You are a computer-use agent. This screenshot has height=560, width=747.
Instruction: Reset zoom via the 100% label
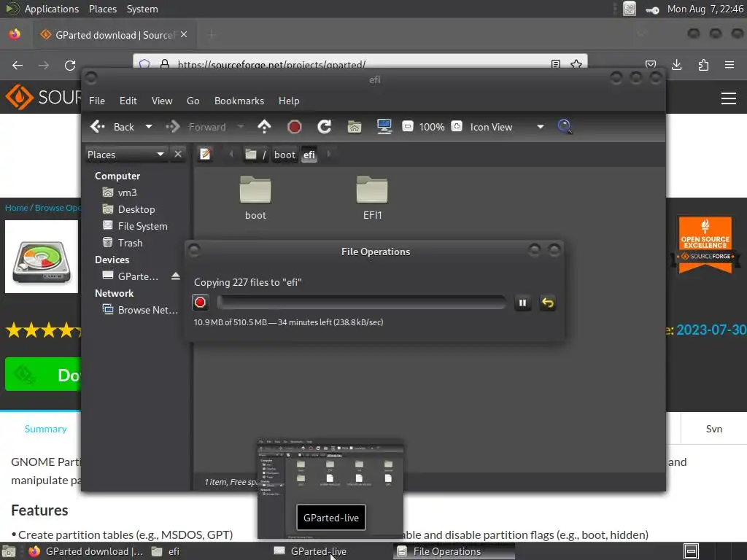point(432,127)
